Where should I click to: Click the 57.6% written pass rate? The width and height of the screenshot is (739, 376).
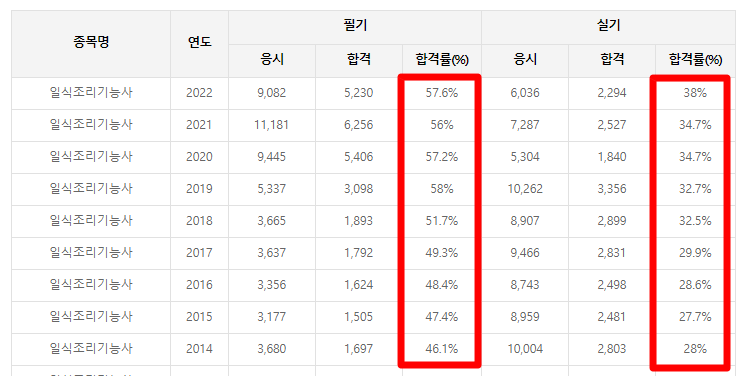pos(442,93)
